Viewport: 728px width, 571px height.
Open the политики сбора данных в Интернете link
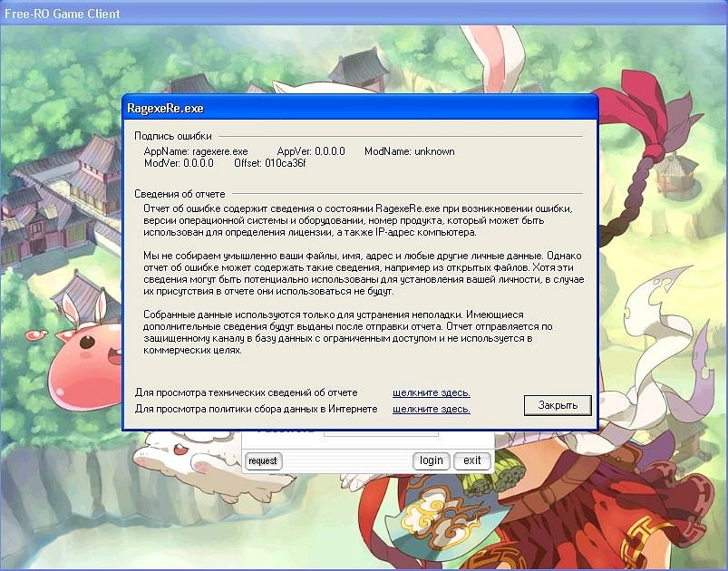432,409
